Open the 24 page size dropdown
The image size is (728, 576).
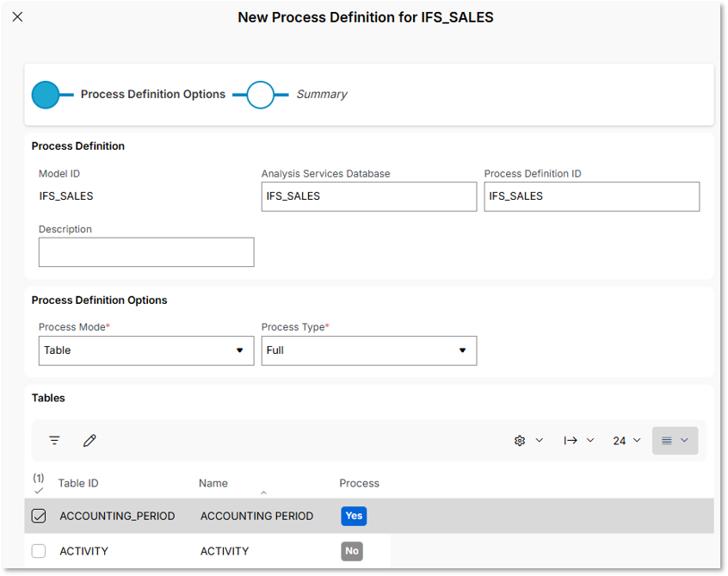pyautogui.click(x=626, y=441)
